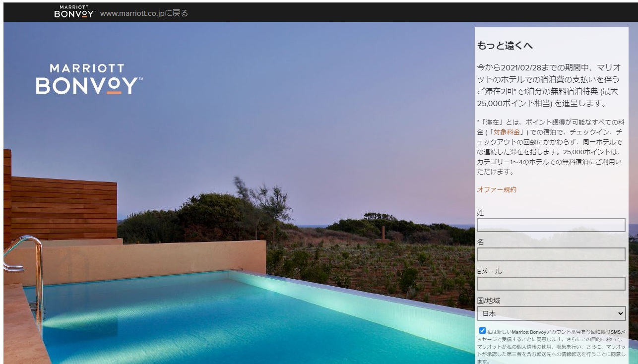Uncheck the SMS consent checkbox
638x364 pixels.
tap(482, 330)
